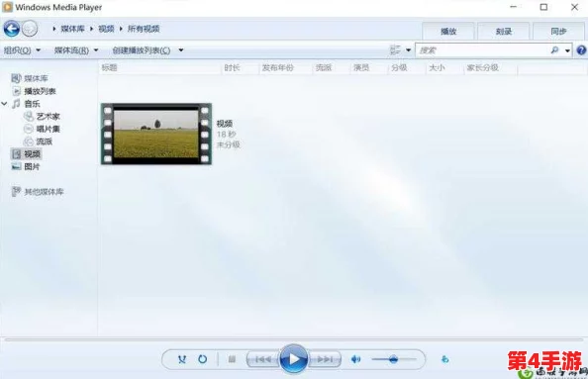The width and height of the screenshot is (588, 379).
Task: Expand arrow before 所有视频 breadcrumb
Action: point(121,29)
